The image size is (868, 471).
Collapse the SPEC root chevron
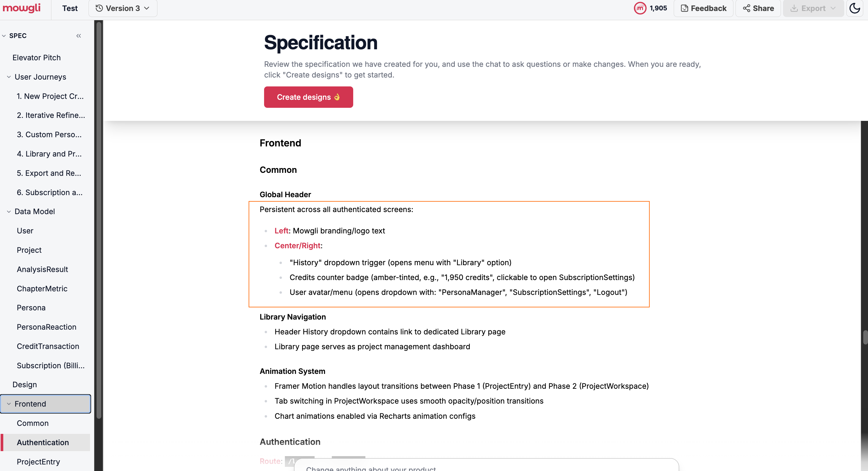[x=4, y=36]
